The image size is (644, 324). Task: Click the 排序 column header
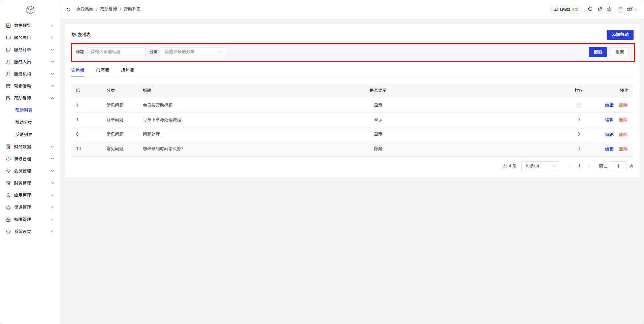[x=579, y=91]
